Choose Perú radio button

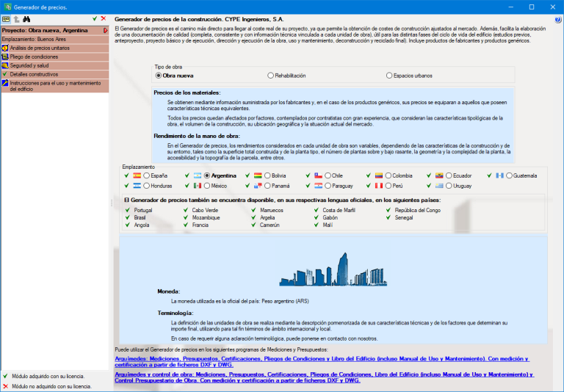click(x=388, y=186)
